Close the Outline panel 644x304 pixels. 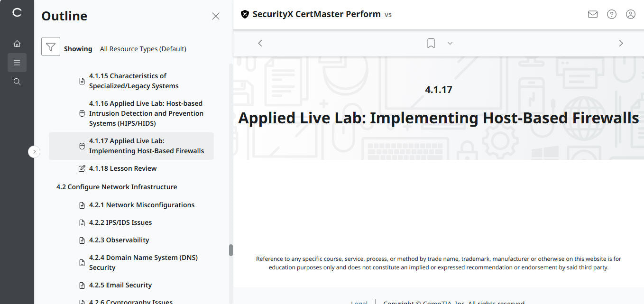pos(216,16)
